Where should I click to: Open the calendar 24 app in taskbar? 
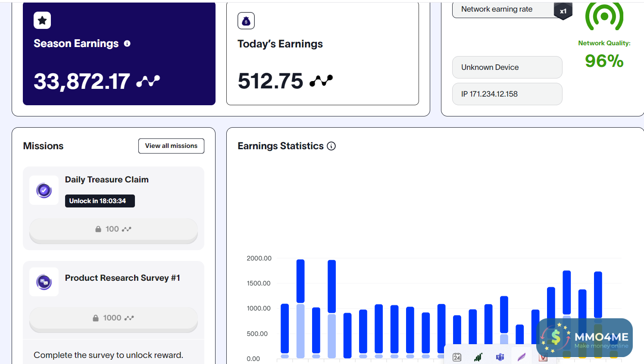[457, 357]
